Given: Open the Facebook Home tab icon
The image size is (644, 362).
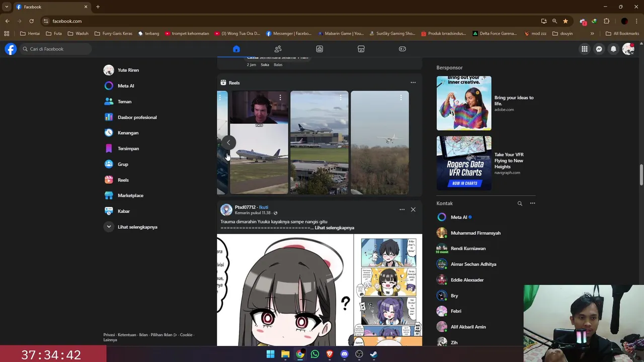Looking at the screenshot, I should point(236,49).
